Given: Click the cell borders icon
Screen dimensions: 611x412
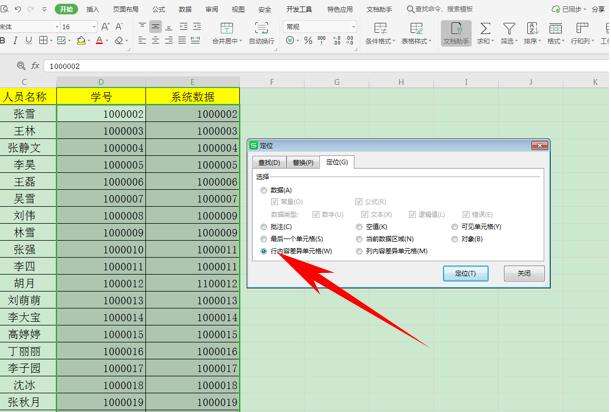Looking at the screenshot, I should pyautogui.click(x=43, y=40).
